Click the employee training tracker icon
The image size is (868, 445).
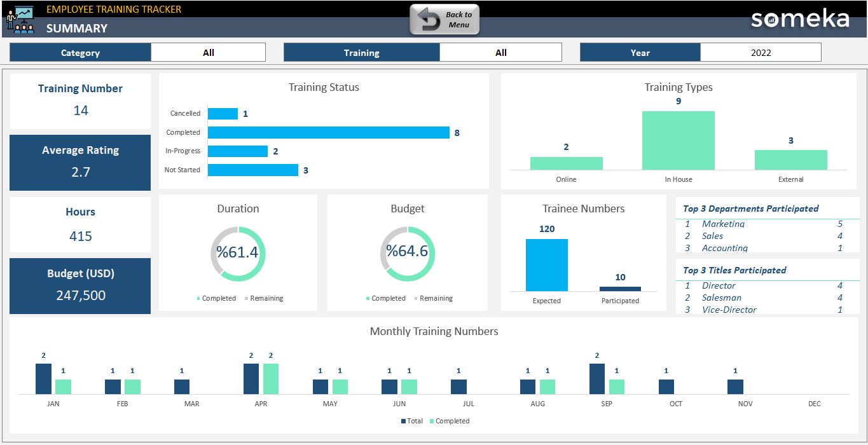tap(19, 19)
